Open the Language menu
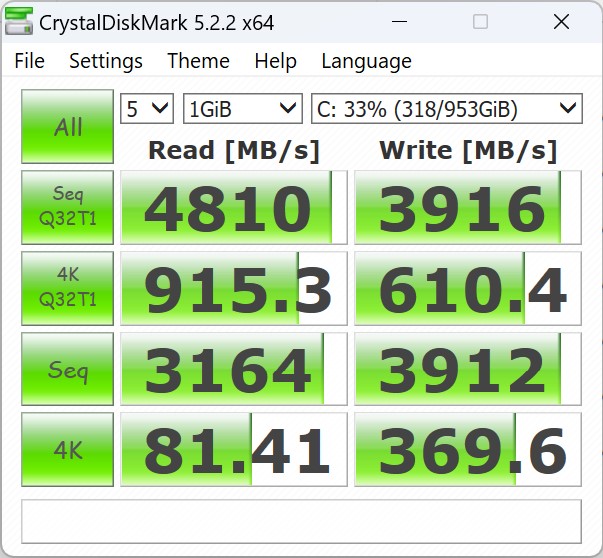This screenshot has width=603, height=558. click(x=366, y=61)
